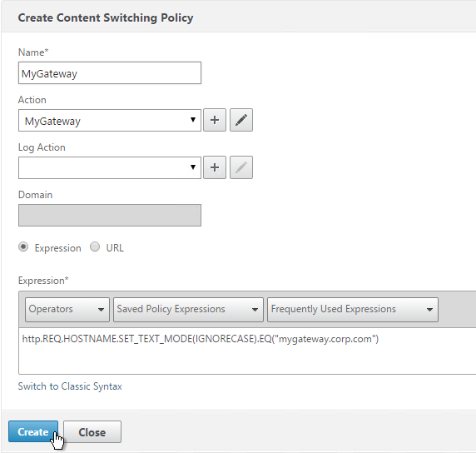Click the Create button
This screenshot has height=453, width=476.
(x=33, y=431)
